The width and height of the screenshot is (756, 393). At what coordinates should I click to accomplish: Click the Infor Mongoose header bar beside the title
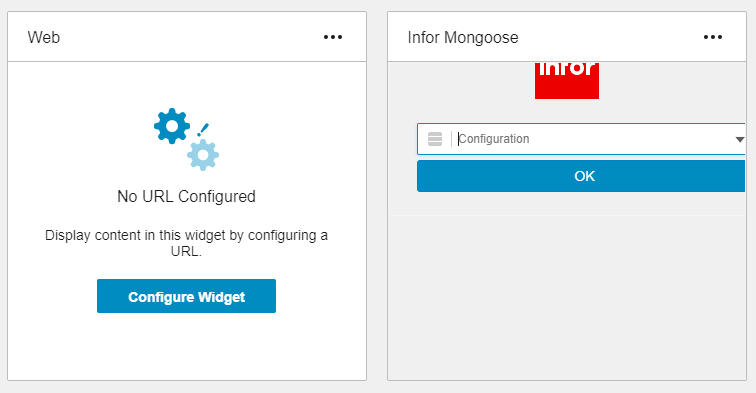click(610, 37)
